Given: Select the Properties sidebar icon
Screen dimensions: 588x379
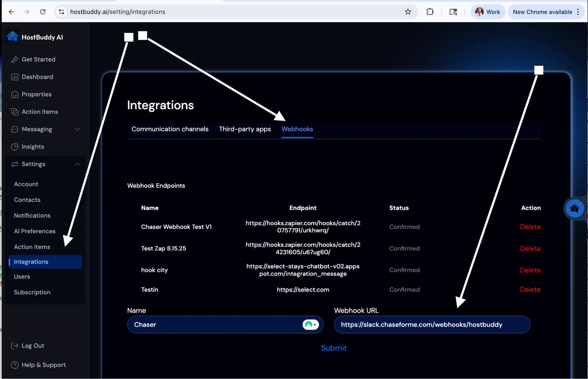Looking at the screenshot, I should [15, 94].
